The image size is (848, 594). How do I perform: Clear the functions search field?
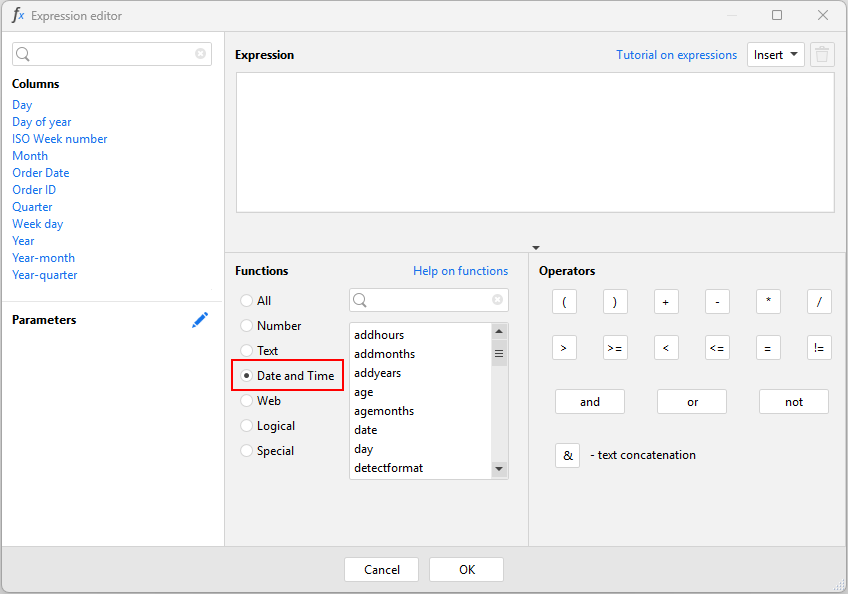click(497, 300)
